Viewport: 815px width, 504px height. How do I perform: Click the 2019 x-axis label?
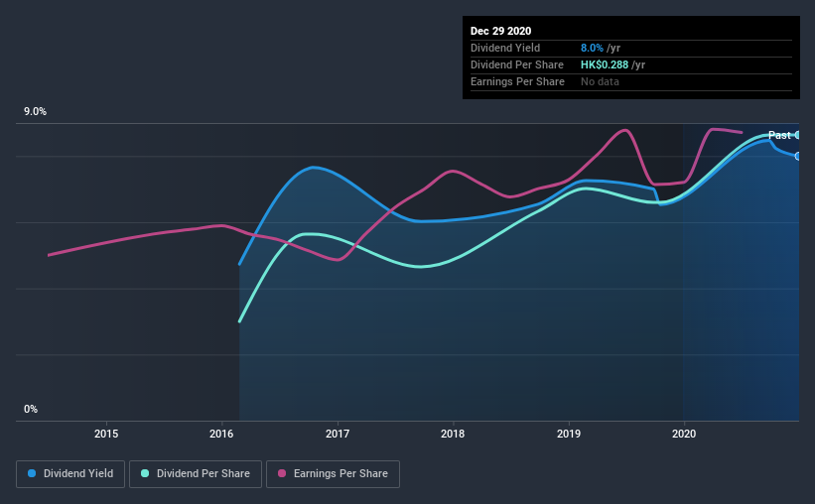click(x=569, y=434)
